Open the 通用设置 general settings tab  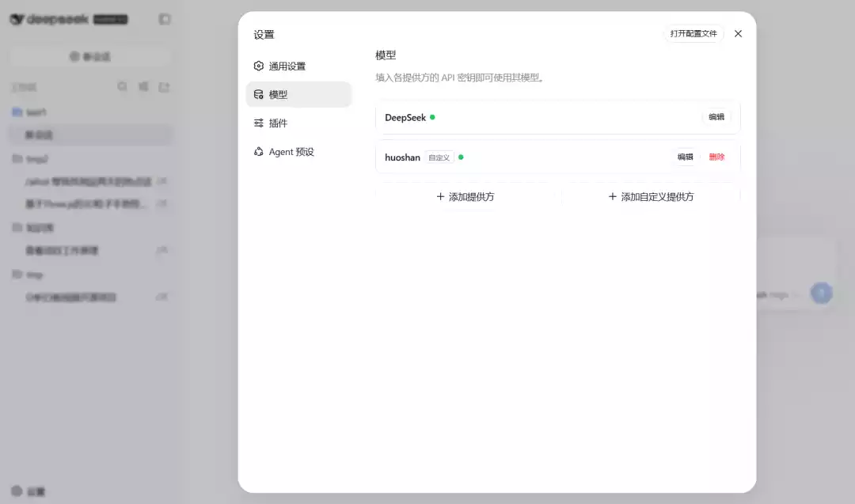tap(298, 66)
